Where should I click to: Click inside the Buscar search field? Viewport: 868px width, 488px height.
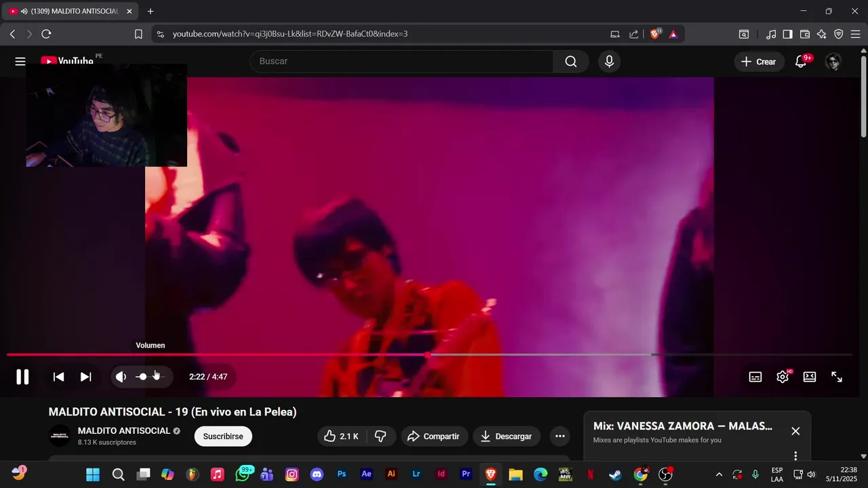[401, 62]
